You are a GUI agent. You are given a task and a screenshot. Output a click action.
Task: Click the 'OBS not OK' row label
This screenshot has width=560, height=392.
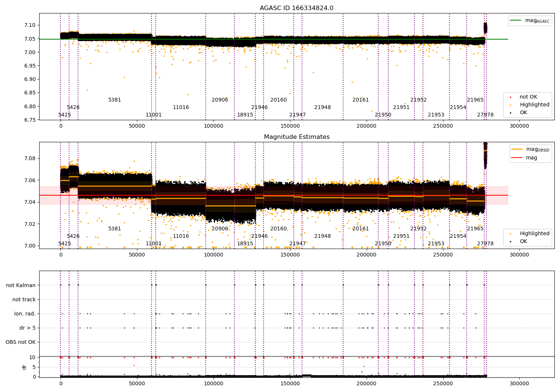[x=21, y=342]
